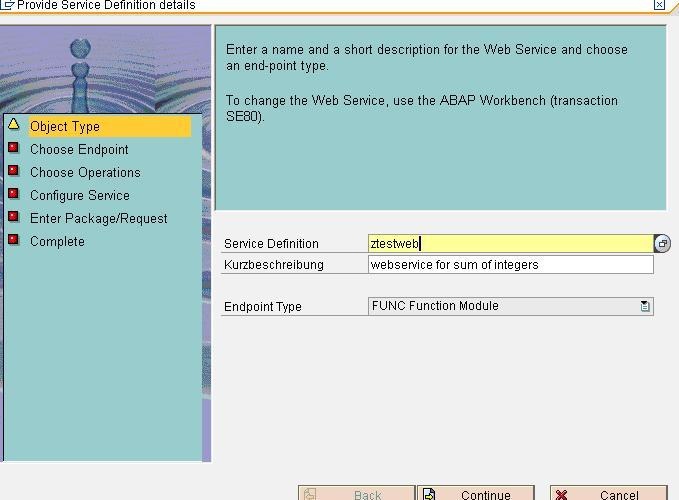Jump to the Enter Package/Request step
The height and width of the screenshot is (500, 679).
99,219
